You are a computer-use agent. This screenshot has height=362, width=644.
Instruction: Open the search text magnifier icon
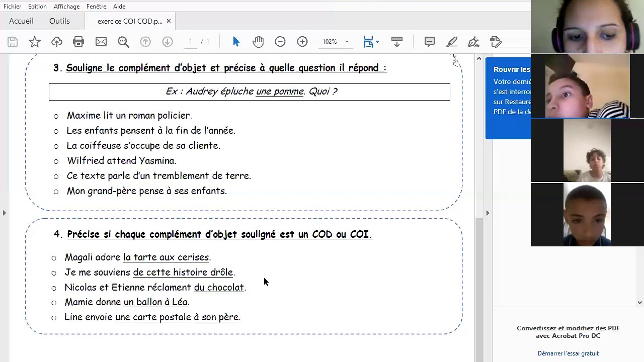click(x=123, y=42)
